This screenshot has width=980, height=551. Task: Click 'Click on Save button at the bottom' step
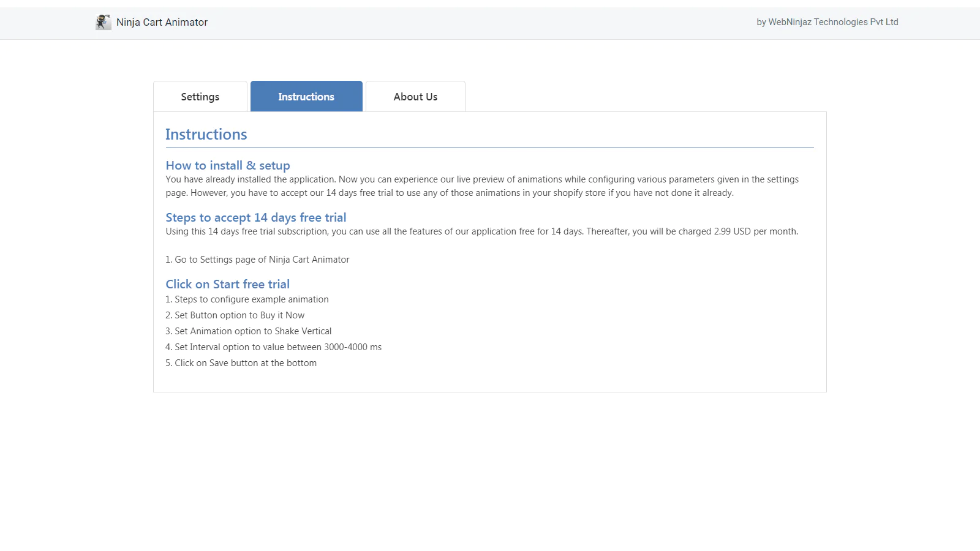tap(241, 363)
